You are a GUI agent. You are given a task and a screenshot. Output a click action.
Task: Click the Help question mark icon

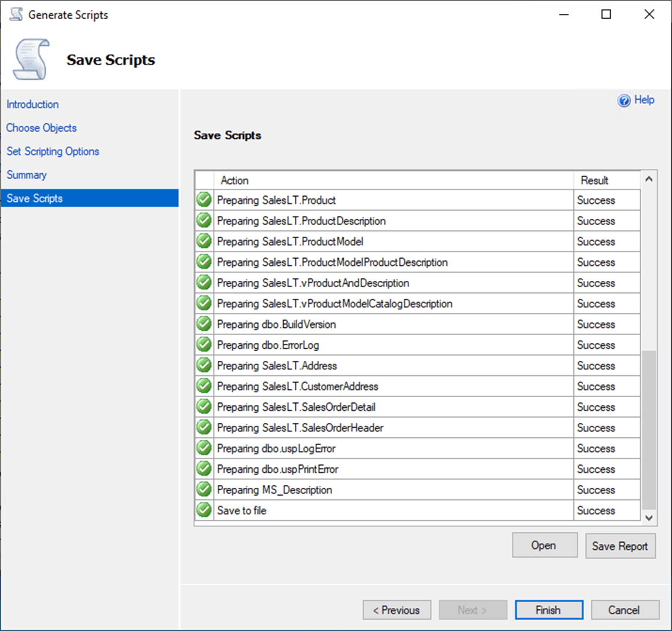pyautogui.click(x=624, y=100)
